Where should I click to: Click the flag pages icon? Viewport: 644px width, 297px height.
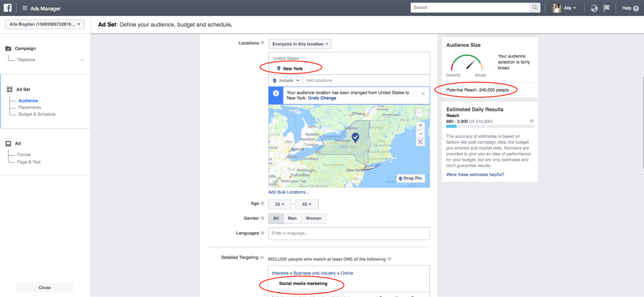pyautogui.click(x=606, y=8)
